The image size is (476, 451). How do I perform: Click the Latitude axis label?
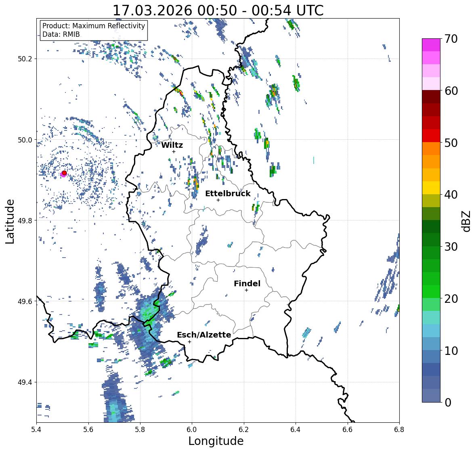[10, 221]
